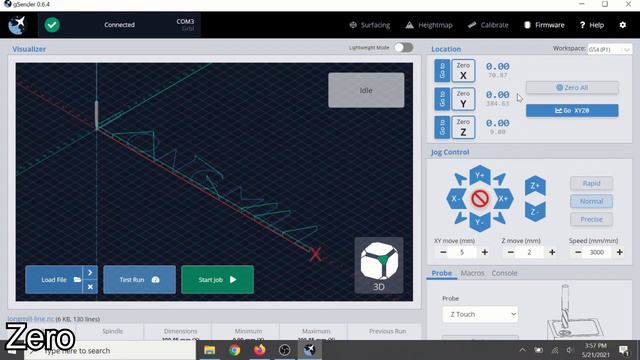Screen dimensions: 640x360
Task: Open settings gear icon
Action: (622, 25)
